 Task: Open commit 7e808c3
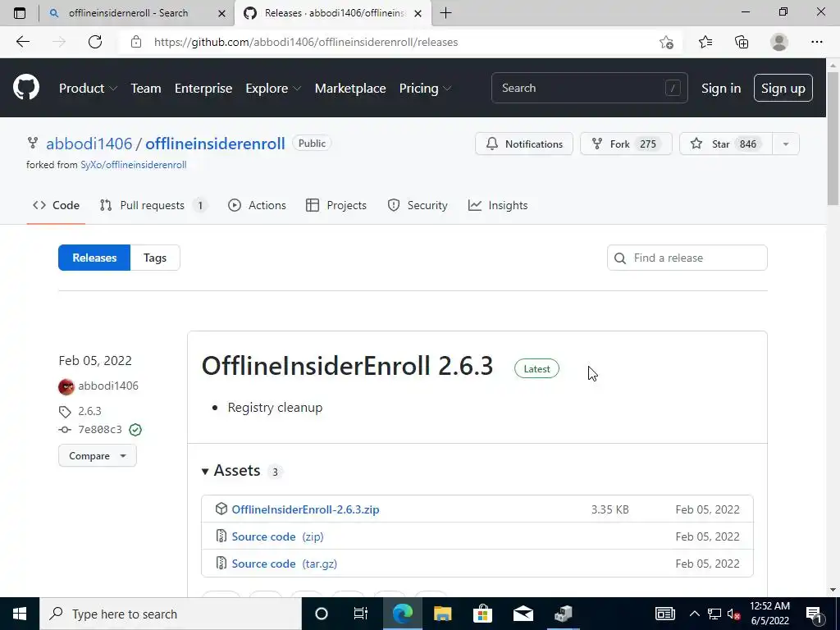[99, 430]
